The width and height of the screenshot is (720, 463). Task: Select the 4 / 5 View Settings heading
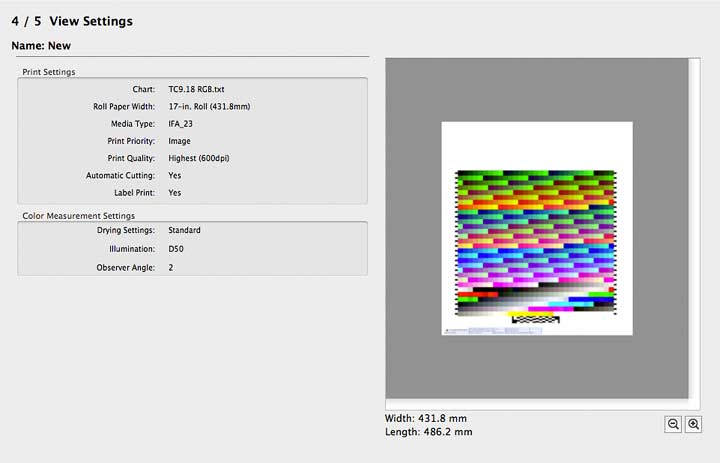pos(72,21)
